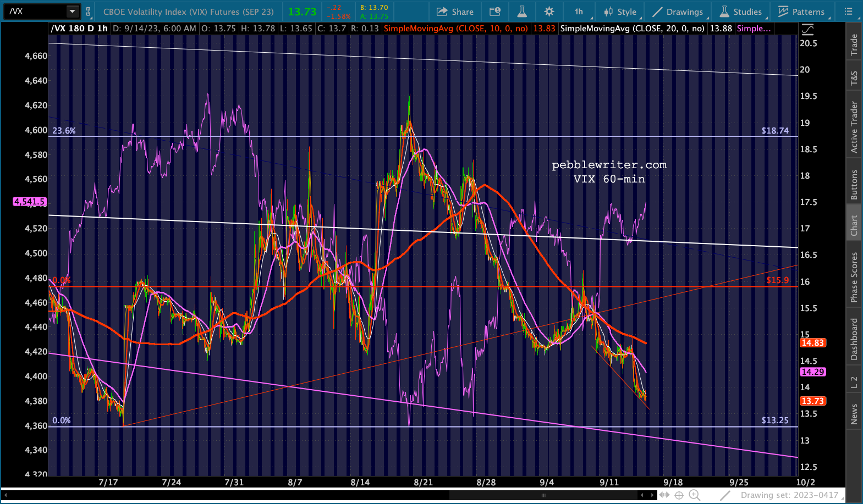Expand the /VX symbol dropdown arrow
The image size is (863, 504).
click(x=72, y=12)
